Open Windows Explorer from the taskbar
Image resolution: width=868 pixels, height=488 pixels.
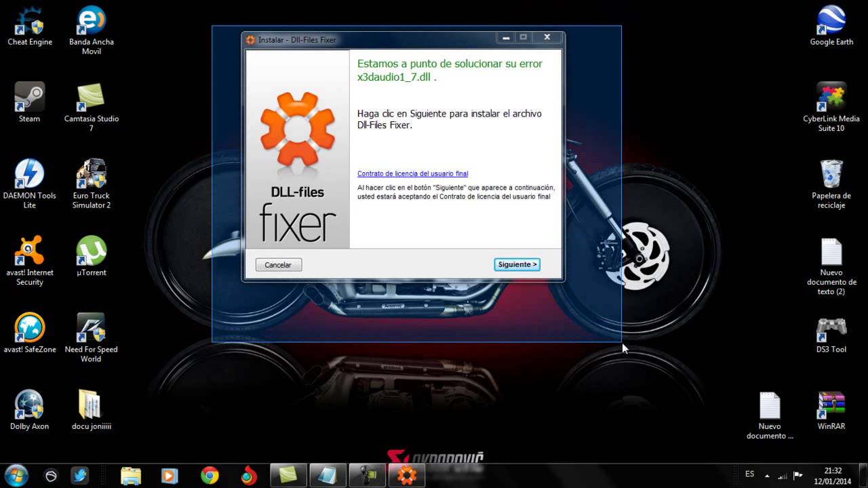[x=130, y=476]
